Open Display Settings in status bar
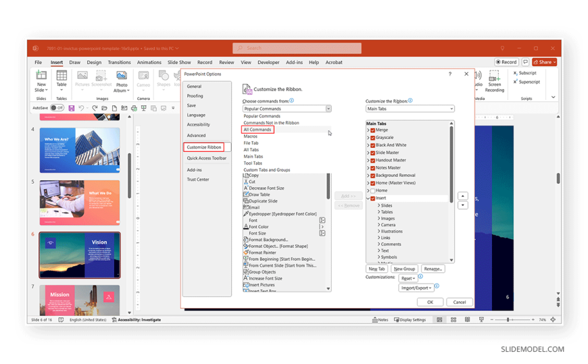The width and height of the screenshot is (588, 364). [x=410, y=319]
